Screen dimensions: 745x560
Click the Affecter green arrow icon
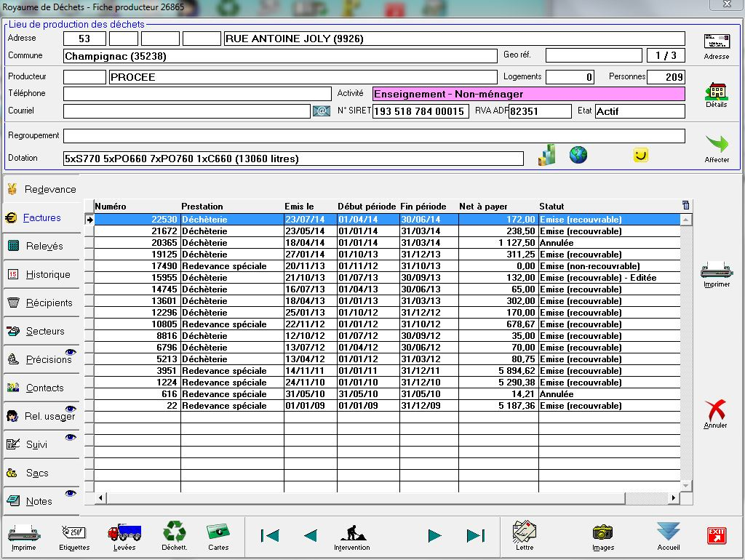pos(716,145)
